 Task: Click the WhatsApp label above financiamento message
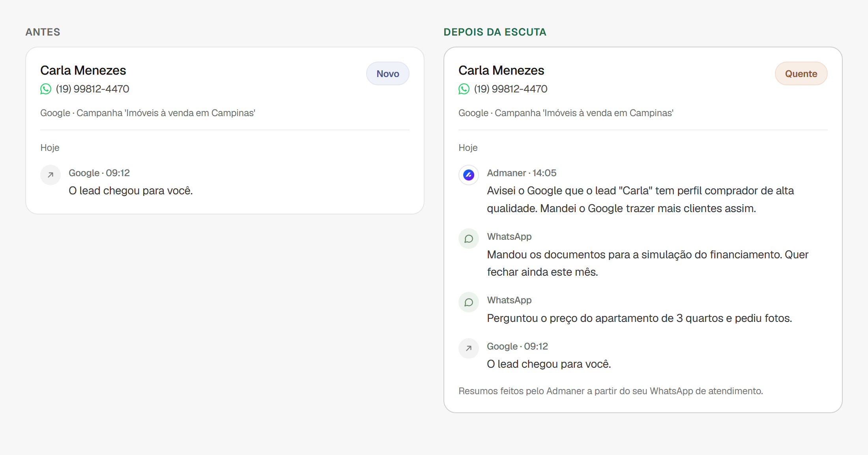(509, 237)
